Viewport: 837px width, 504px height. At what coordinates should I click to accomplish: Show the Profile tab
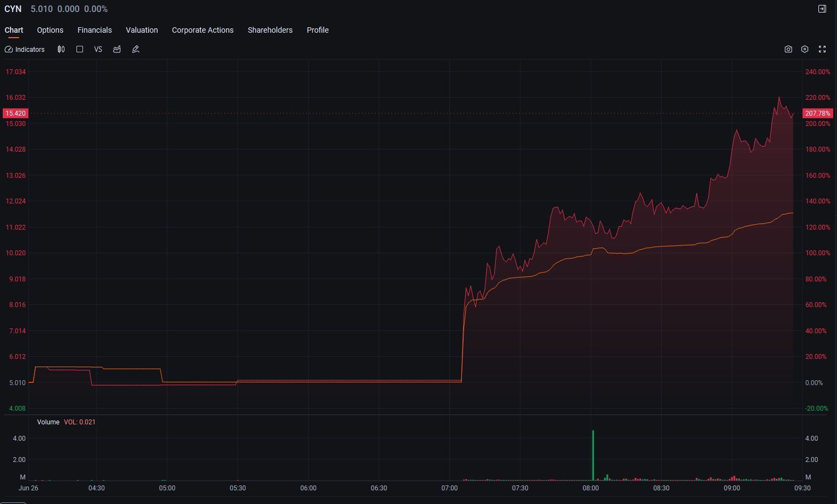318,30
